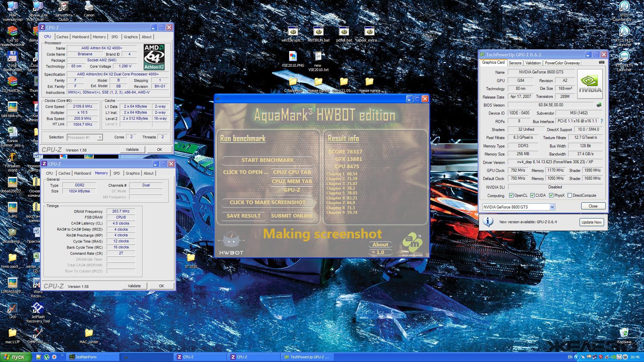This screenshot has width=644, height=362.
Task: Open XTCS Counter Strike shortcut
Action: [x=624, y=7]
